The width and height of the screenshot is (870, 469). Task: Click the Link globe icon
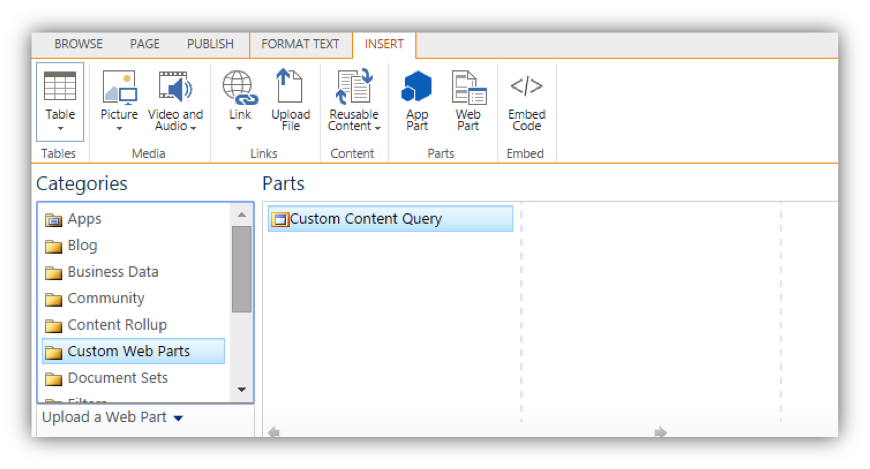[x=240, y=87]
